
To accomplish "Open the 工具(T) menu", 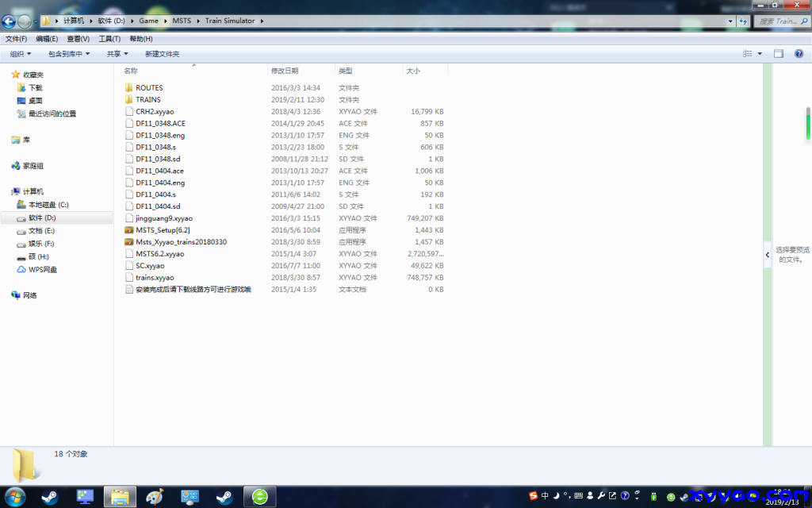I will click(x=109, y=39).
